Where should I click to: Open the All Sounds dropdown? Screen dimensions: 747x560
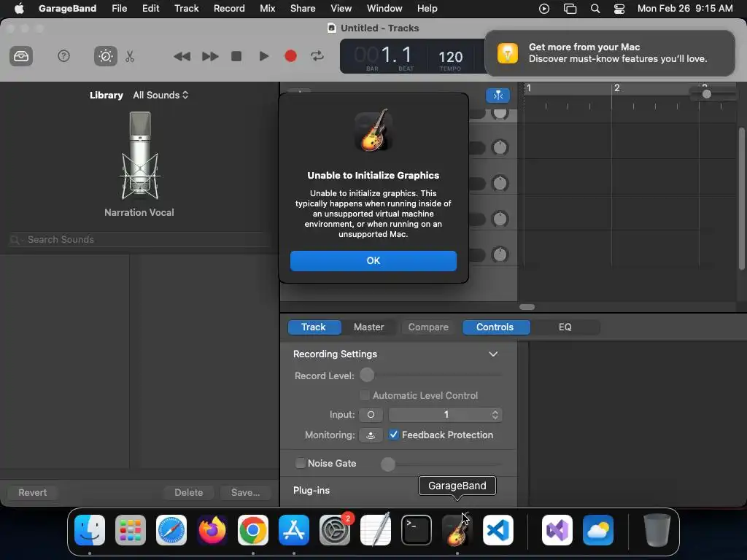tap(160, 95)
